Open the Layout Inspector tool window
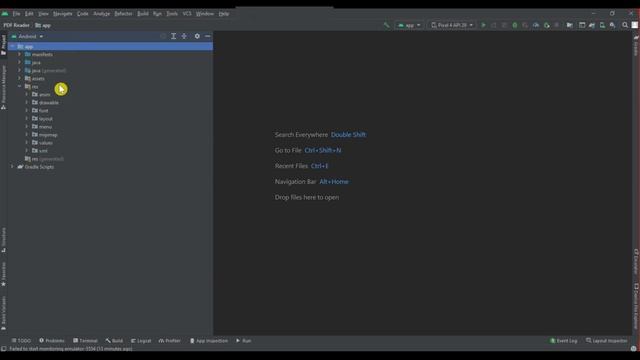640x360 pixels. pyautogui.click(x=607, y=341)
